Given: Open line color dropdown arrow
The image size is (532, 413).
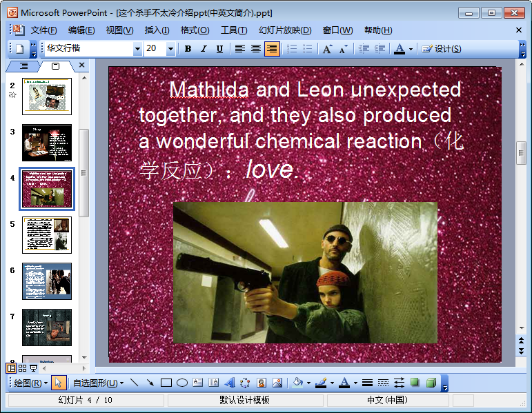Looking at the screenshot, I should click(x=332, y=383).
